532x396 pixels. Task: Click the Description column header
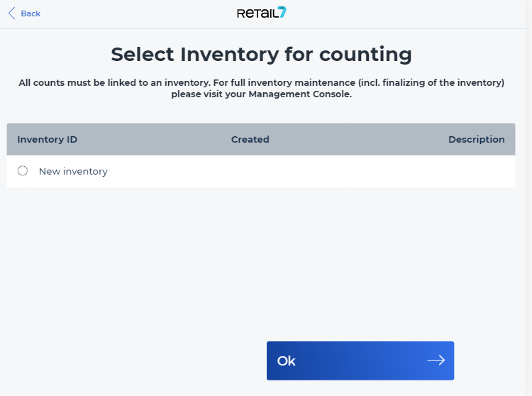click(477, 140)
